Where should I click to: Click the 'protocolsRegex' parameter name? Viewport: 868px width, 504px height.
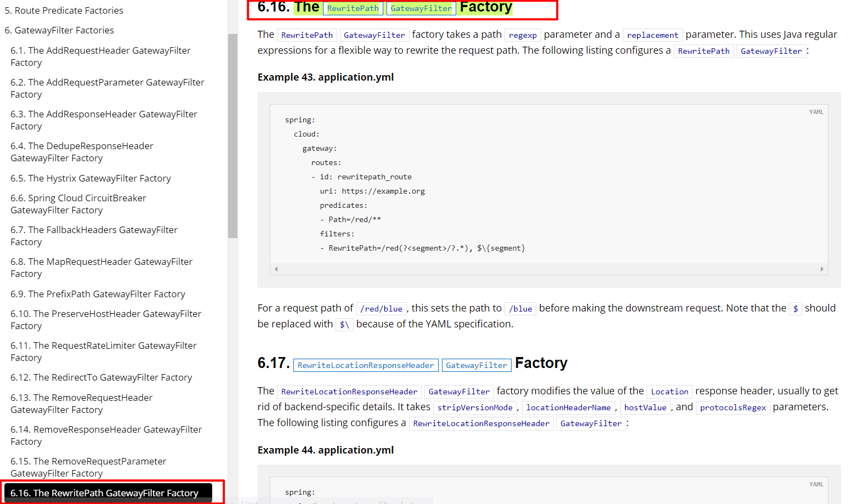tap(733, 407)
